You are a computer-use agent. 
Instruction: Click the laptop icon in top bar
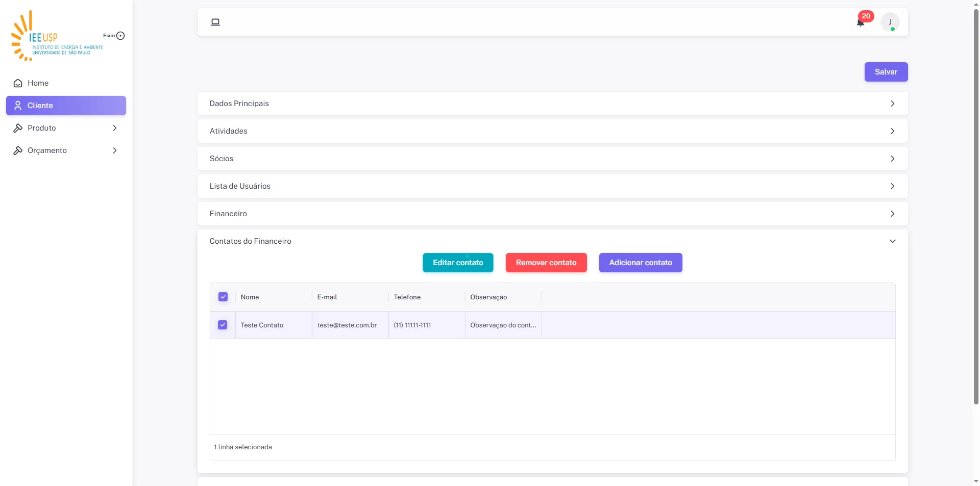pyautogui.click(x=215, y=22)
